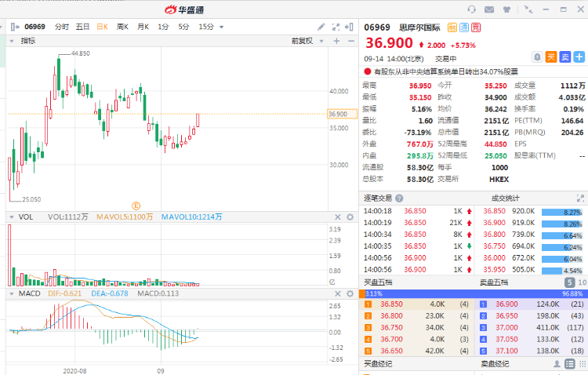Close the VOL indicator panel

[337, 217]
